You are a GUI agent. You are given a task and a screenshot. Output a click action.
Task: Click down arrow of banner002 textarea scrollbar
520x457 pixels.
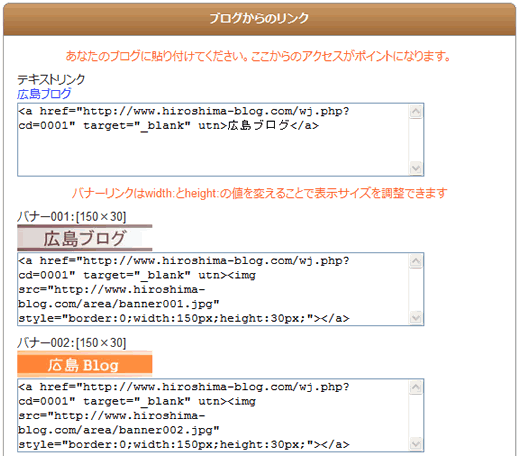416,443
